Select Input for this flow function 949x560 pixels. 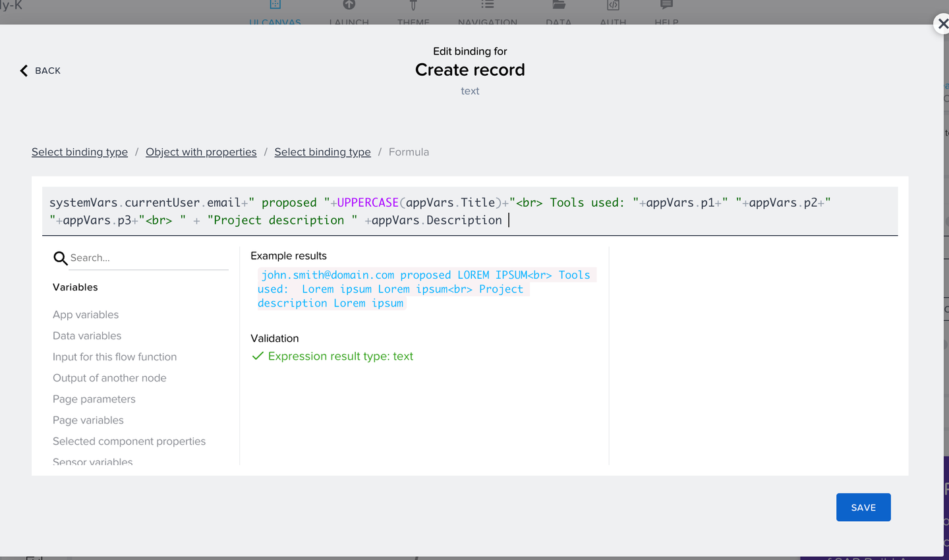[115, 357]
